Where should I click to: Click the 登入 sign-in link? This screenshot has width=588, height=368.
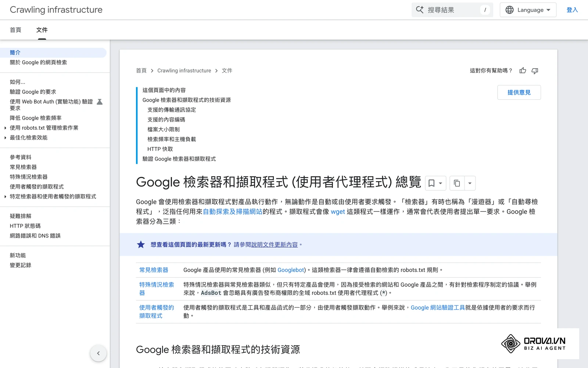click(x=572, y=10)
